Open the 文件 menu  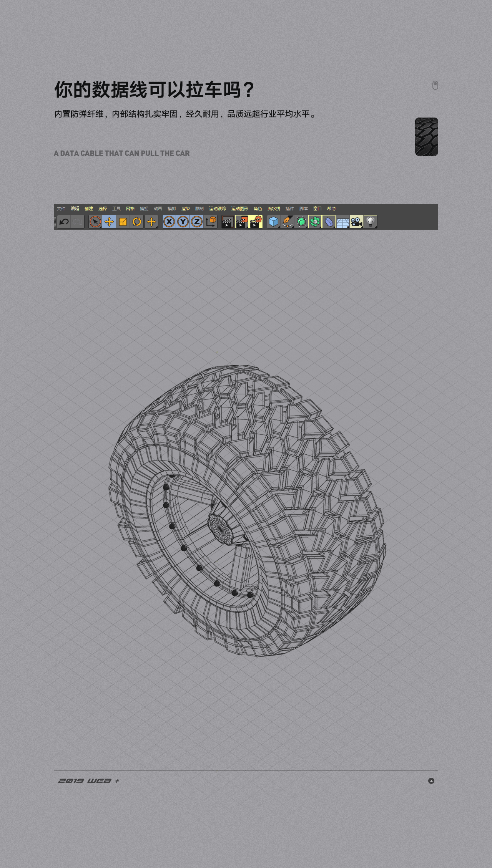click(x=61, y=209)
